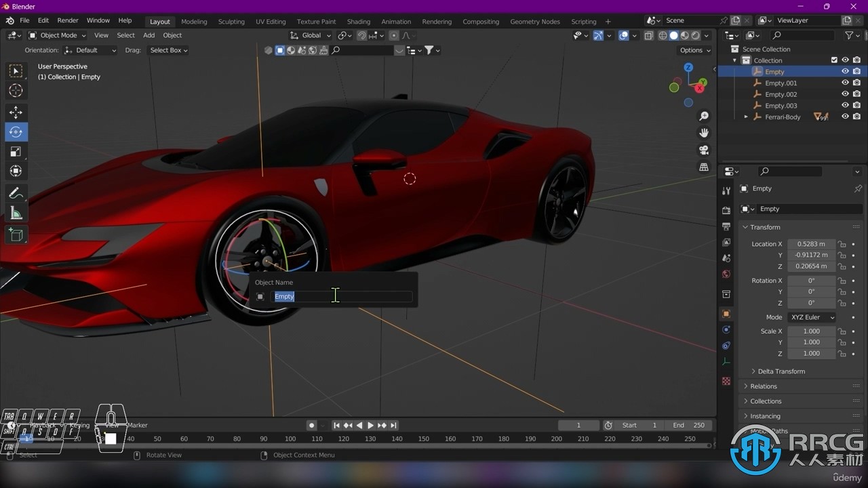This screenshot has height=488, width=868.
Task: Play the animation forward
Action: point(370,426)
